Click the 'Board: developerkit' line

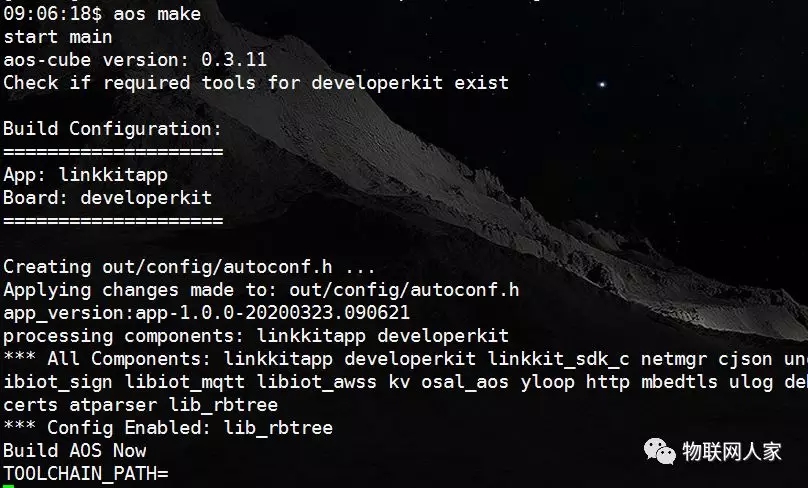[x=108, y=198]
